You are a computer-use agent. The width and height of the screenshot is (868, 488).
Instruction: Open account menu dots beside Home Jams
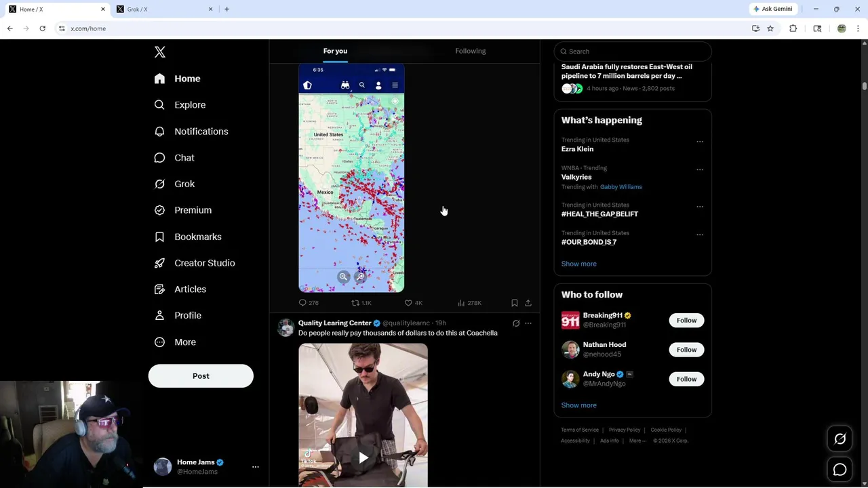coord(256,467)
